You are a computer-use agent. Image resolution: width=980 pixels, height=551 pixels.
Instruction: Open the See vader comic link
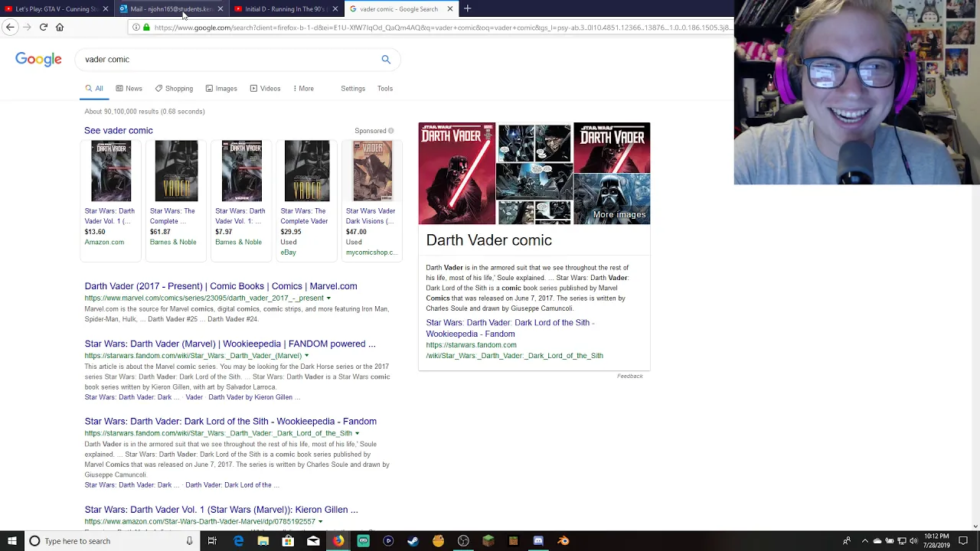pos(119,131)
